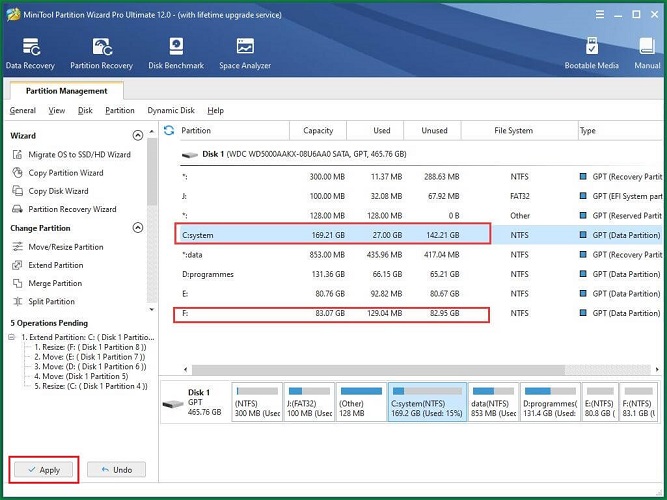Start Migrate OS to SSD/HD Wizard
667x500 pixels.
point(71,154)
